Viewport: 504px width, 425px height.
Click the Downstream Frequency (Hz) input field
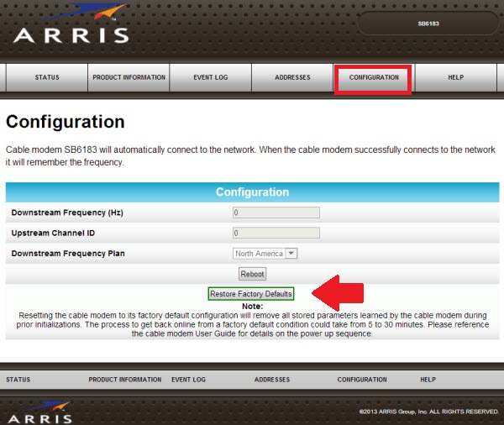[x=276, y=212]
